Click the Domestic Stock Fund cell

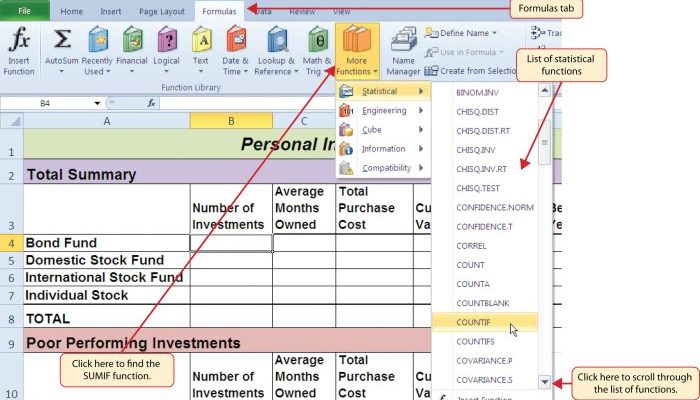tap(107, 260)
